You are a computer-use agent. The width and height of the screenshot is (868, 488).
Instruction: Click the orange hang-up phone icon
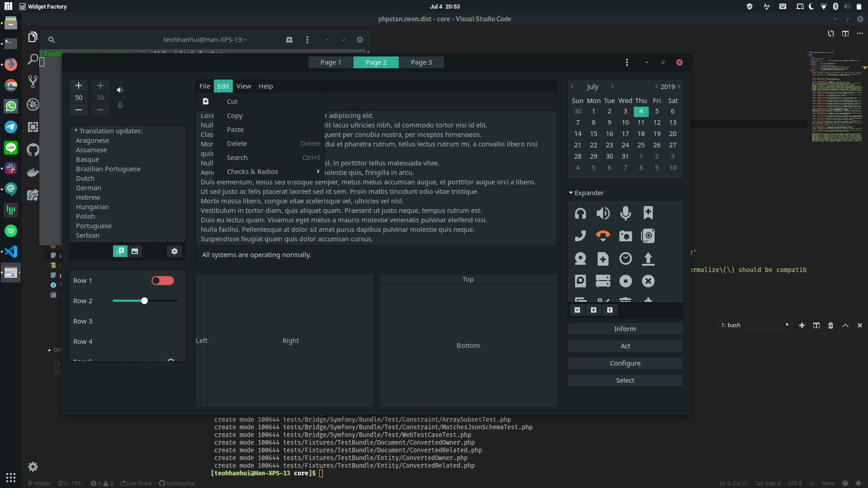(x=603, y=235)
